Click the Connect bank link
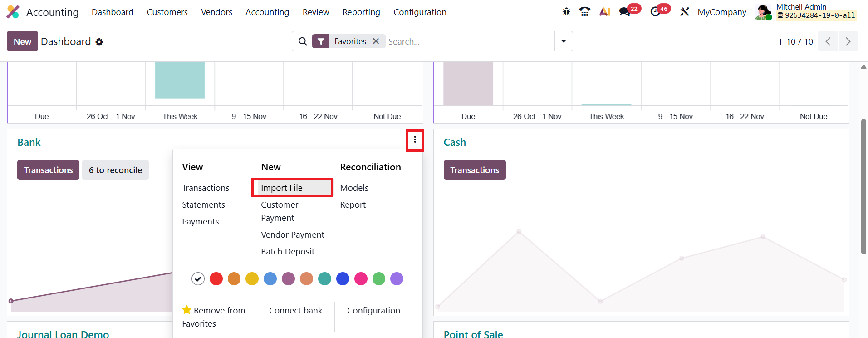This screenshot has width=868, height=338. pyautogui.click(x=295, y=310)
